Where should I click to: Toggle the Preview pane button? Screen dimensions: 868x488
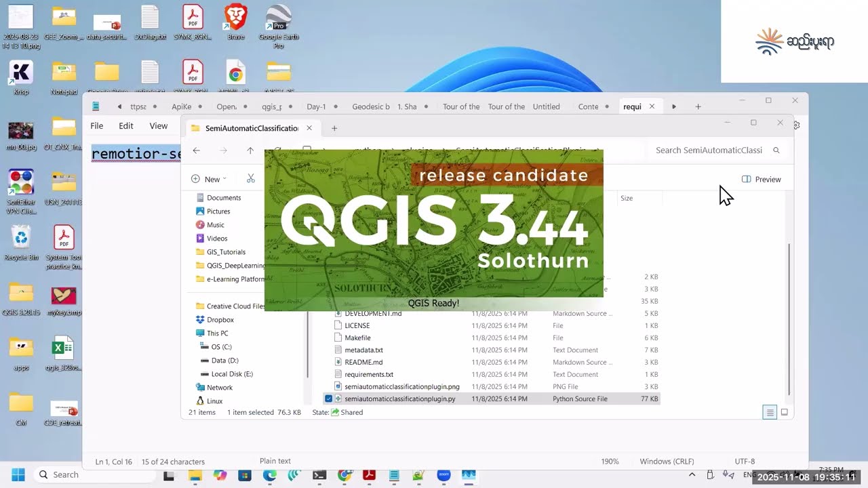[x=761, y=179]
